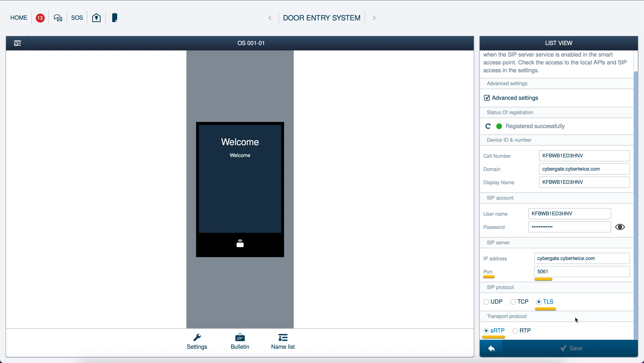Save the SIP settings
Image resolution: width=644 pixels, height=363 pixels.
click(x=571, y=348)
